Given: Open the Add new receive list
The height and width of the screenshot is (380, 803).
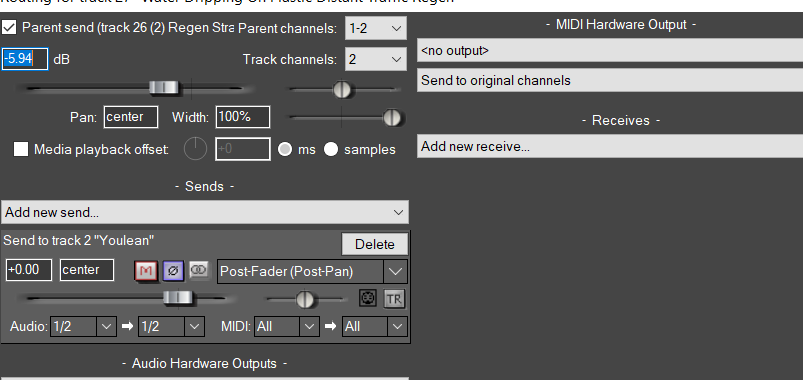Looking at the screenshot, I should pyautogui.click(x=609, y=146).
